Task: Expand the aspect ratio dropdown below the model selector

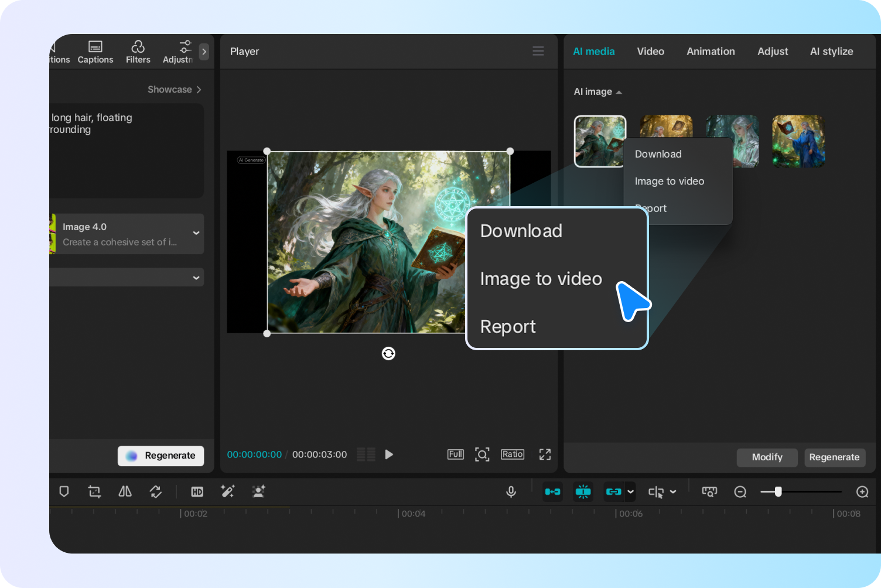Action: click(196, 277)
